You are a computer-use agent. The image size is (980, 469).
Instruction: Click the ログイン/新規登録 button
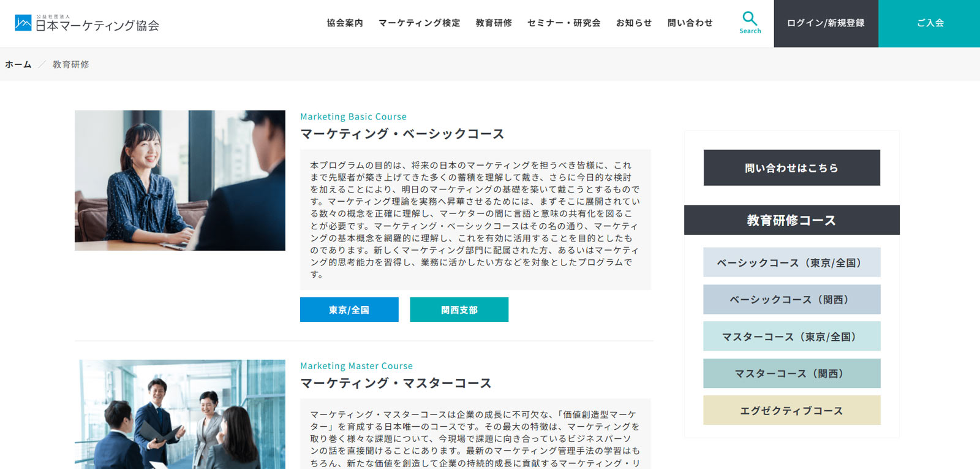(x=826, y=23)
